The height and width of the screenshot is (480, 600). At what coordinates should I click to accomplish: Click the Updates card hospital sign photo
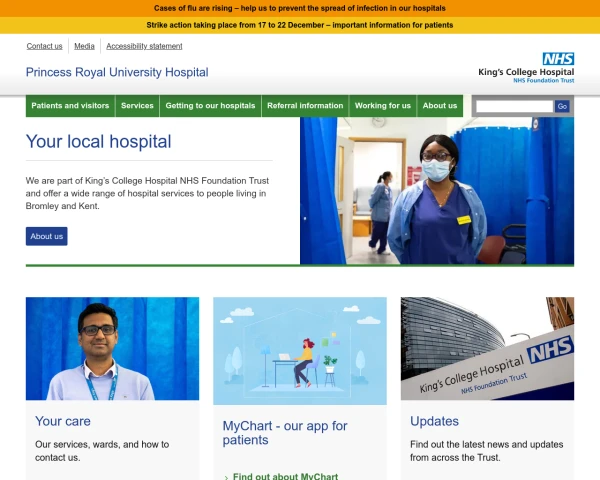pos(488,348)
